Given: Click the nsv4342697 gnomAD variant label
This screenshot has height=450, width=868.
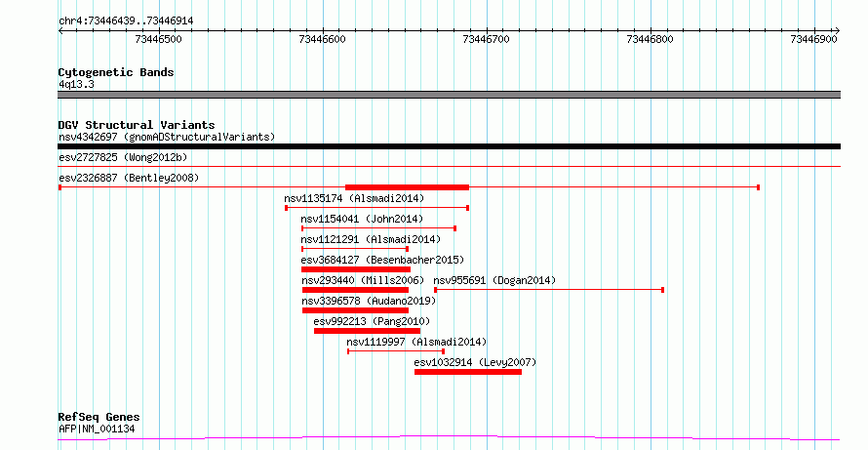Looking at the screenshot, I should point(167,137).
